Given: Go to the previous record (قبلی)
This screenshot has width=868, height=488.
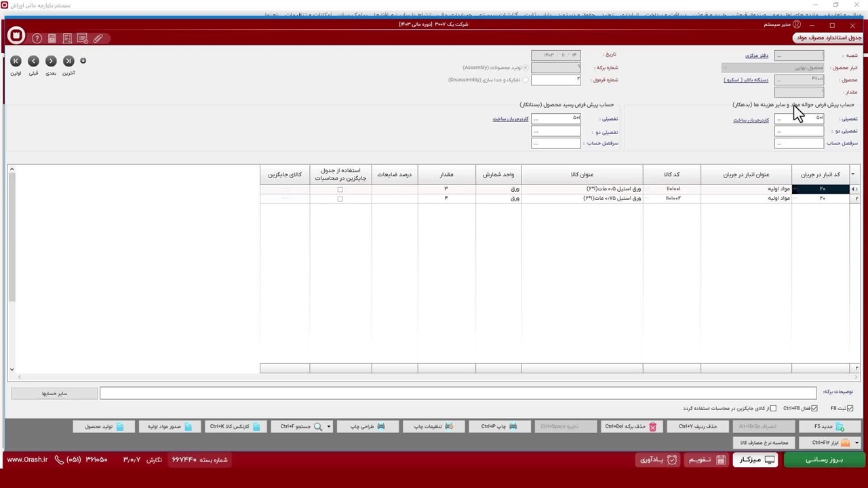Looking at the screenshot, I should [33, 61].
